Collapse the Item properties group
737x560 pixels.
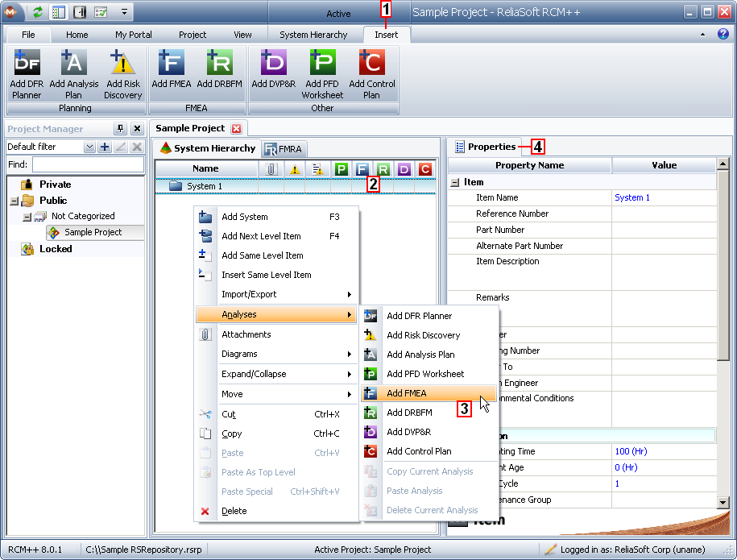(x=455, y=183)
